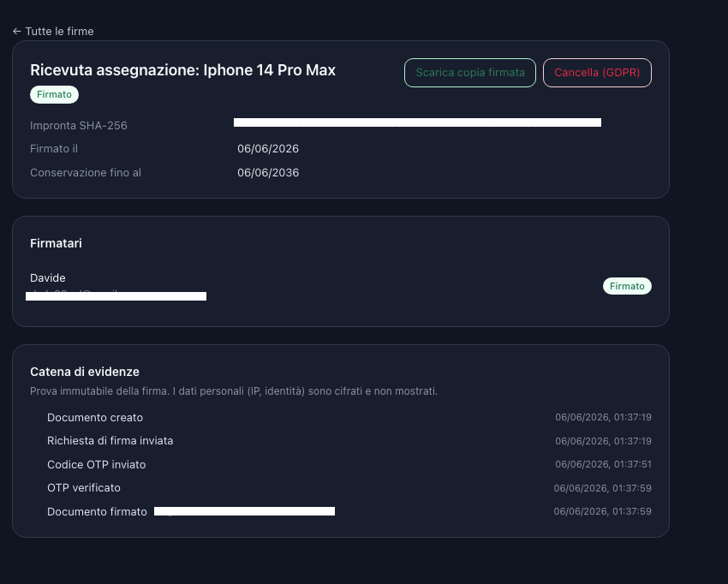Download the signed copy with Scarica copia firmata
The image size is (728, 584).
pos(470,73)
